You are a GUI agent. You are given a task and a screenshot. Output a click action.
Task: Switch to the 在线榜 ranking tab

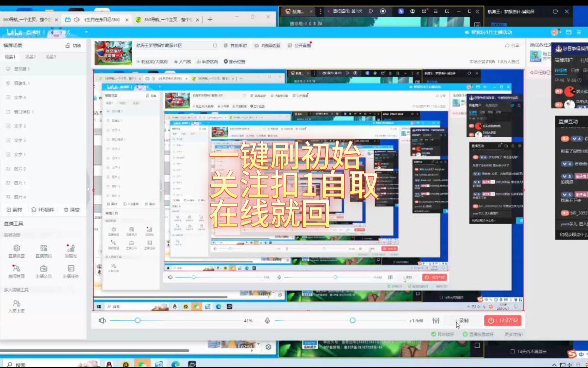click(x=561, y=70)
